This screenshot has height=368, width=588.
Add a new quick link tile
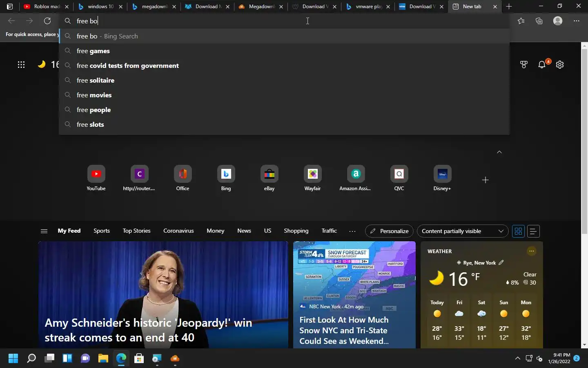click(x=485, y=180)
